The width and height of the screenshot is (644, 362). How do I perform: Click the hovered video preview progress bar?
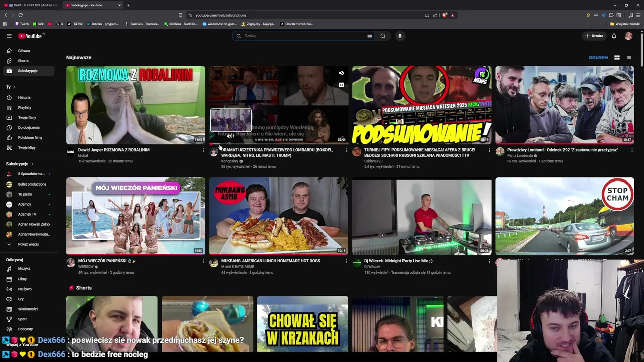(x=279, y=144)
